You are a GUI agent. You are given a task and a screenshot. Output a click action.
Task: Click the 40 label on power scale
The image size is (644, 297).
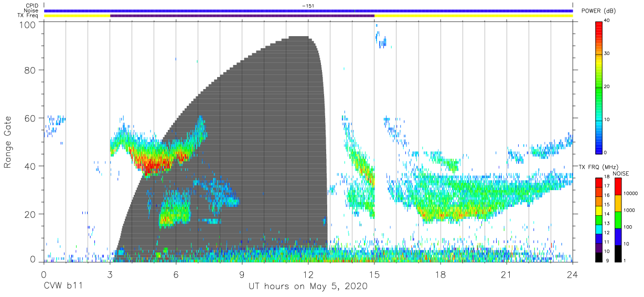click(x=607, y=21)
